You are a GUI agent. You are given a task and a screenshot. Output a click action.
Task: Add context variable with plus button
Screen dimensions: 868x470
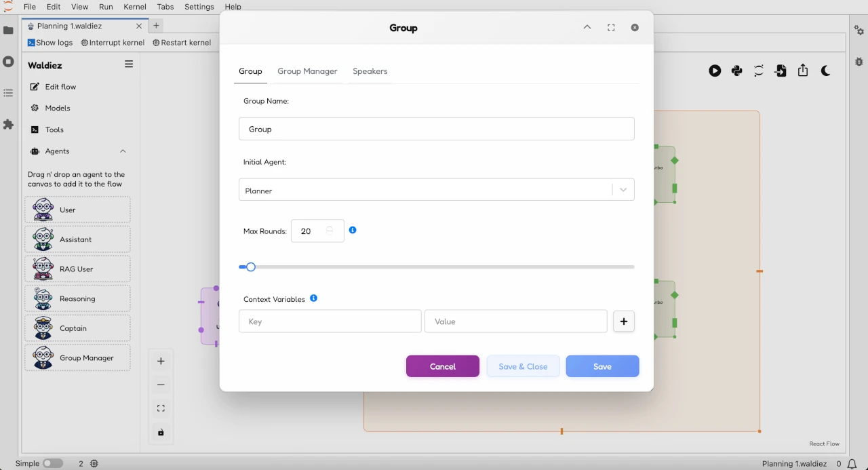coord(623,321)
